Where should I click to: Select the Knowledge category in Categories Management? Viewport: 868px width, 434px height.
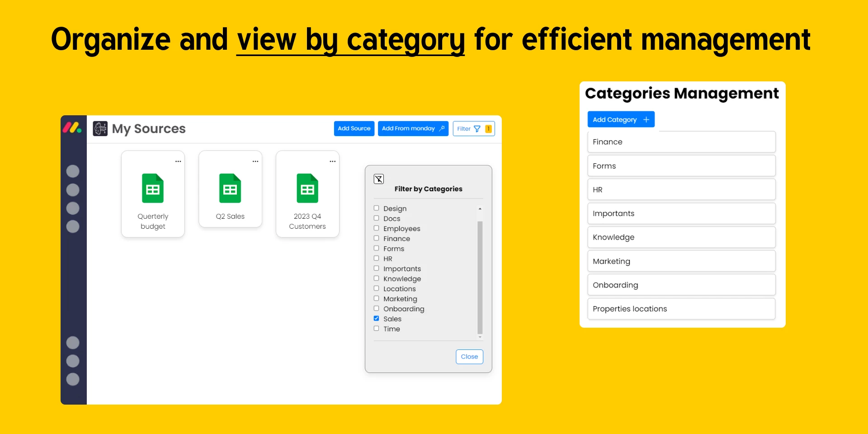coord(681,237)
